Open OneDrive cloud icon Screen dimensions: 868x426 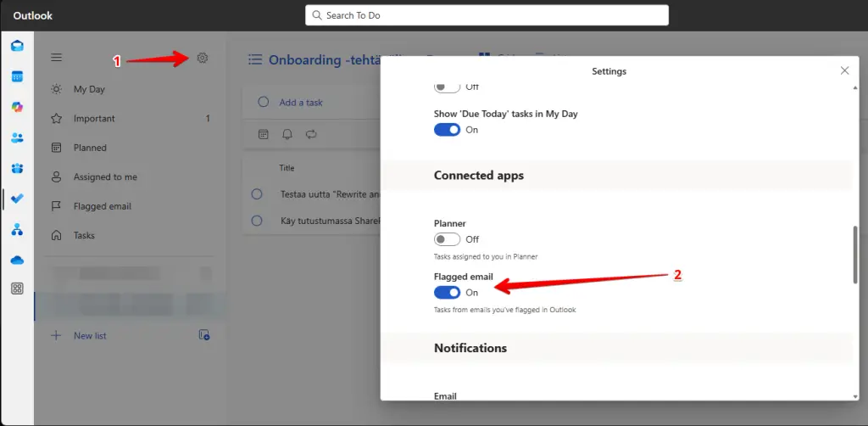click(17, 260)
